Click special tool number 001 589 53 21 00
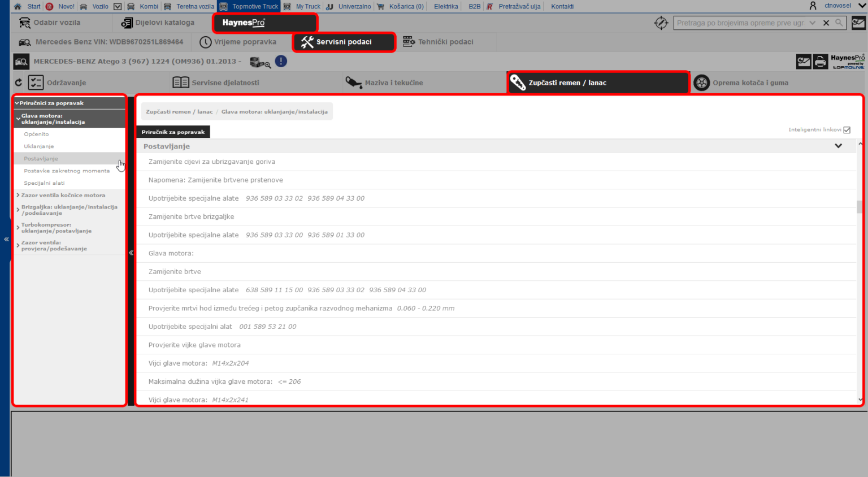The height and width of the screenshot is (477, 868). [267, 327]
